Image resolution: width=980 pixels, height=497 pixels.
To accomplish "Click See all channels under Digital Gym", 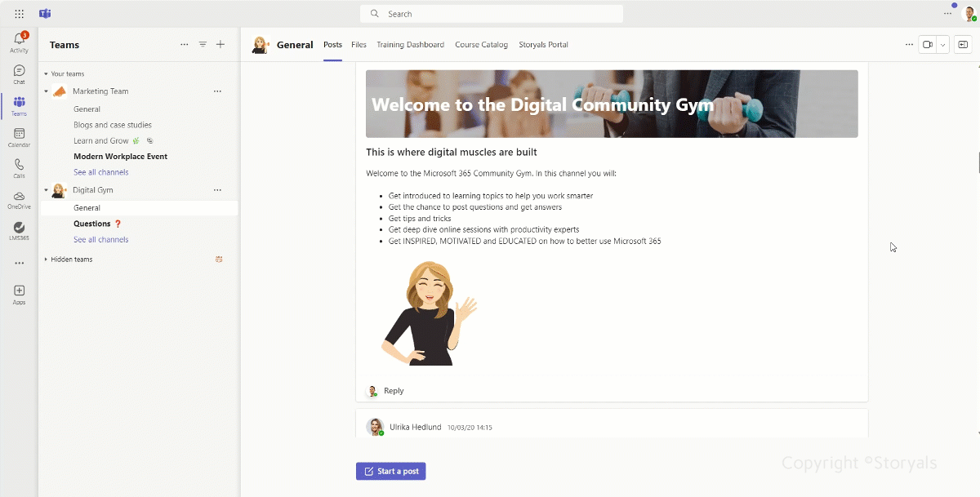I will coord(100,240).
